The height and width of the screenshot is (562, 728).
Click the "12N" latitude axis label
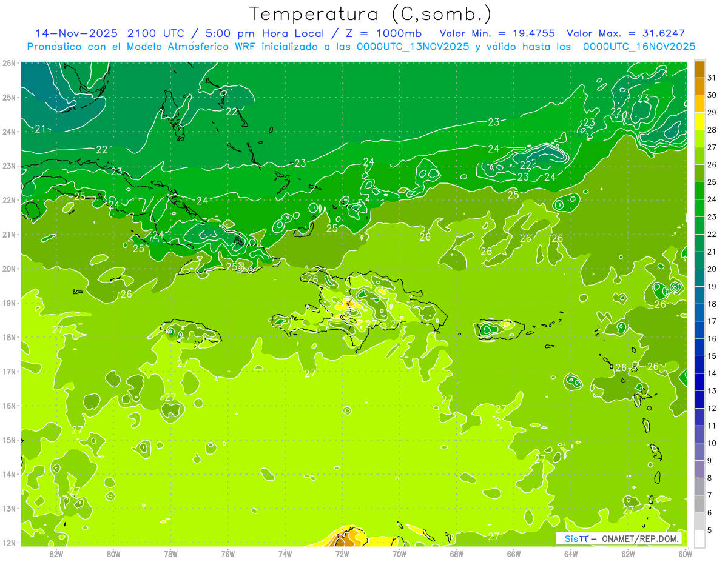coord(9,543)
